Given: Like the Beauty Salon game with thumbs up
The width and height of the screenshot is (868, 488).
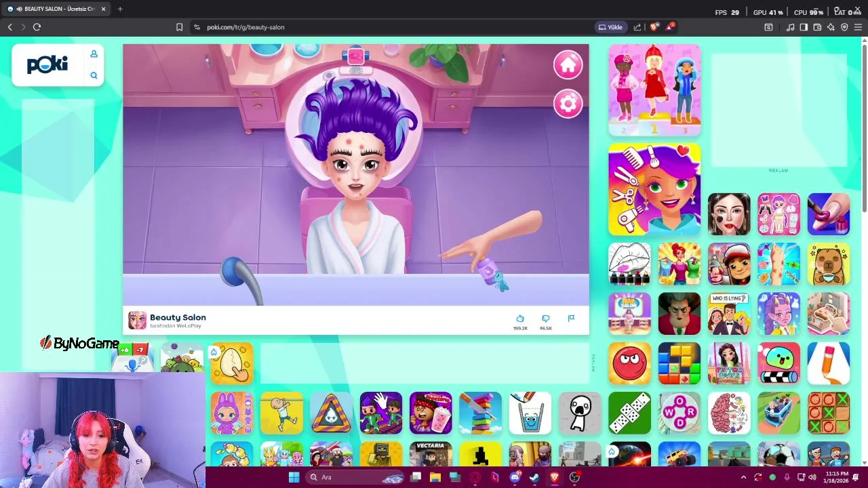Looking at the screenshot, I should [x=520, y=319].
